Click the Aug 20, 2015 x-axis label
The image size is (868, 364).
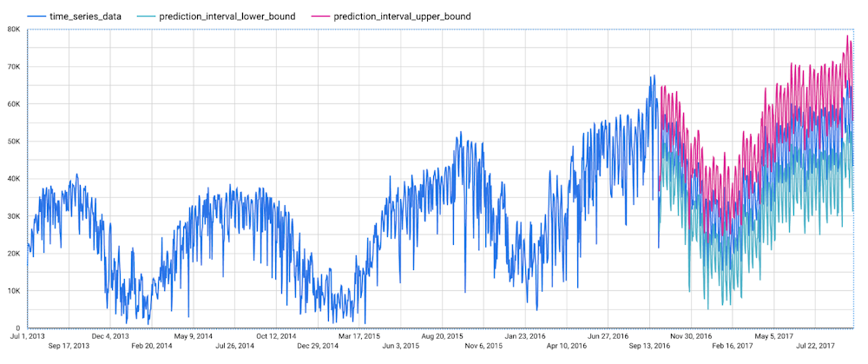(x=443, y=336)
